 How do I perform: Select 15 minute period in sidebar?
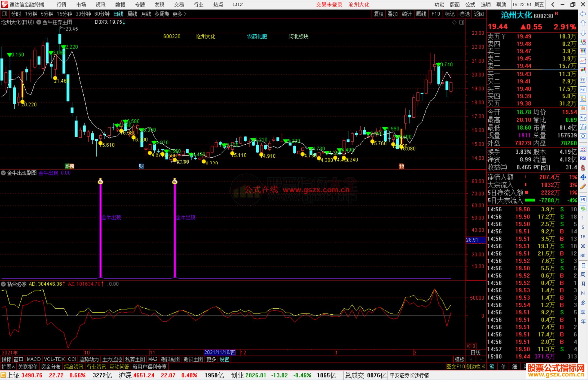tap(583, 237)
